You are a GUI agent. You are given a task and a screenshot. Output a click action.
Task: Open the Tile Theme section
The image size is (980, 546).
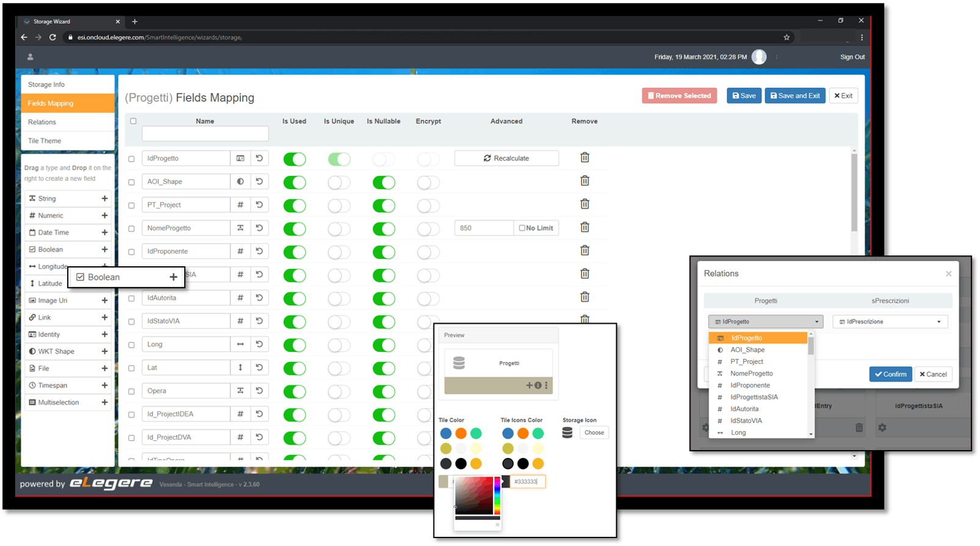[68, 140]
